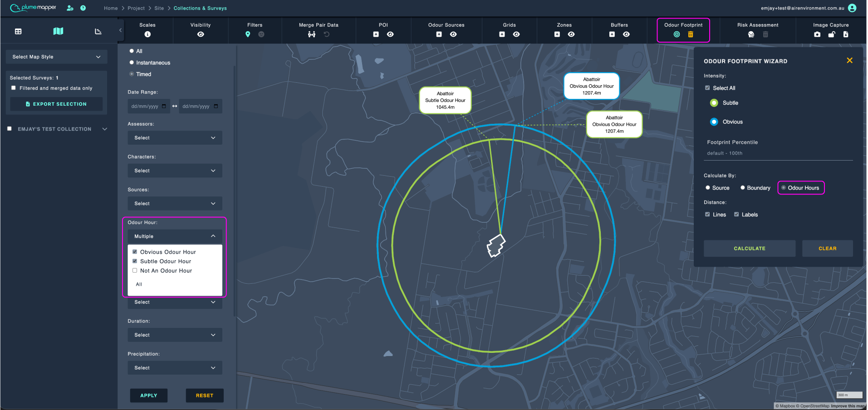Open the help question mark icon
The width and height of the screenshot is (868, 410).
click(83, 8)
